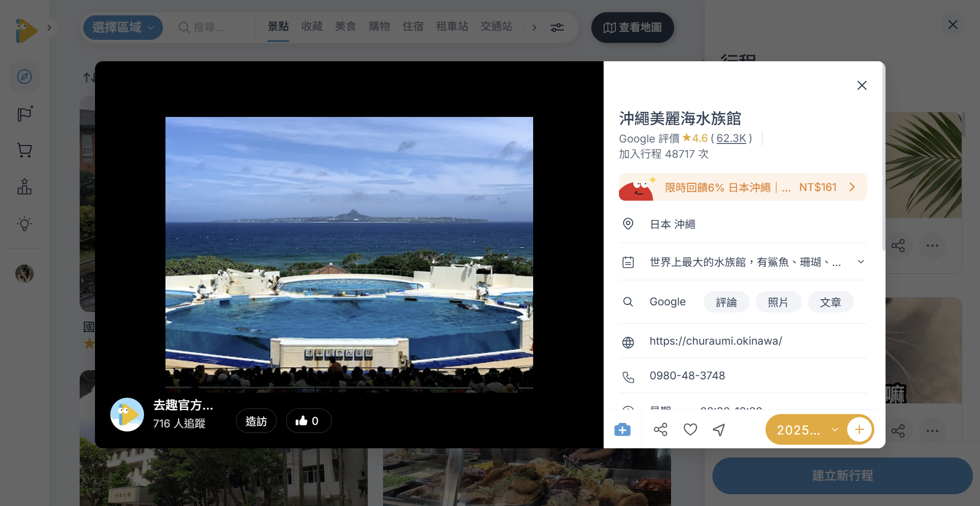
Task: Switch to the 租車站 tab
Action: [452, 27]
